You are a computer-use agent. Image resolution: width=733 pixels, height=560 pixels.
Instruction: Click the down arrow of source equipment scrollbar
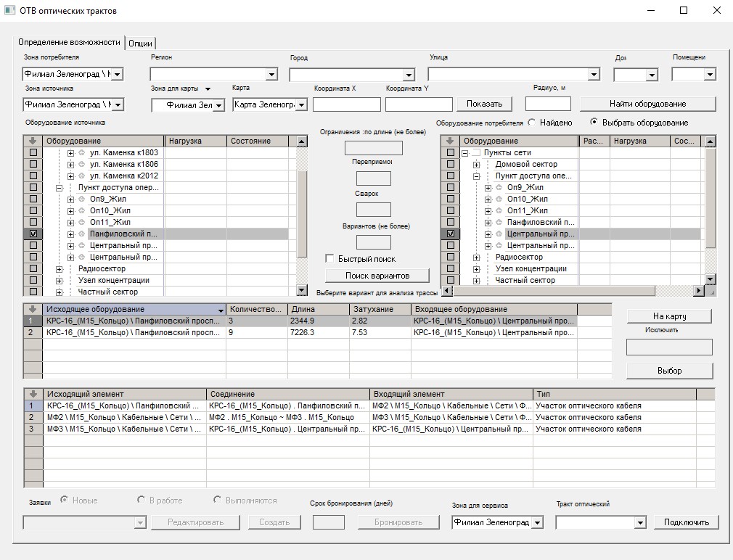pyautogui.click(x=302, y=290)
